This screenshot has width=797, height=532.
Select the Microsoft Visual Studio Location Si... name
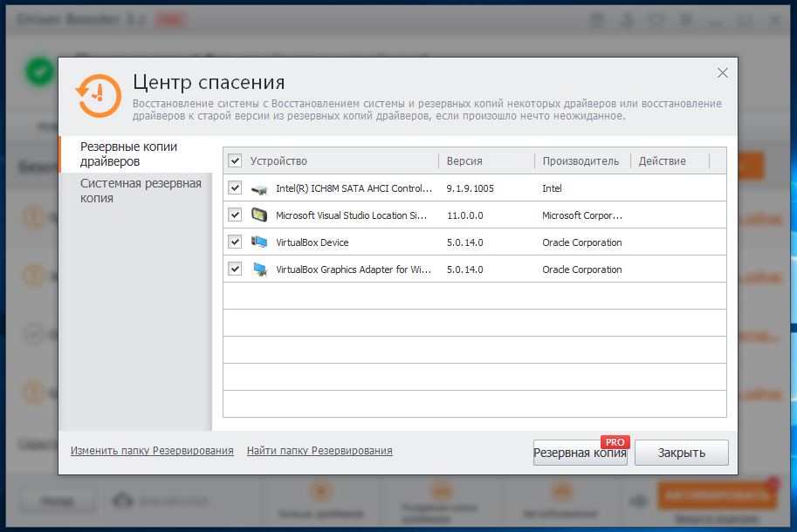[x=351, y=215]
